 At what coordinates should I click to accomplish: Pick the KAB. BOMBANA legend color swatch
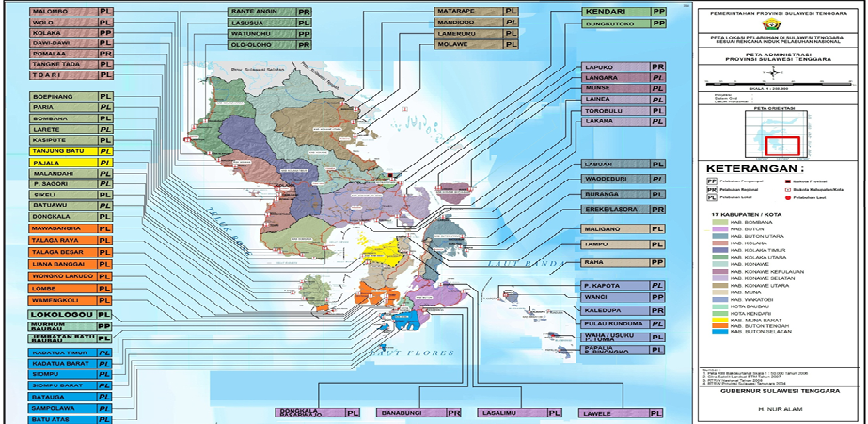[719, 224]
